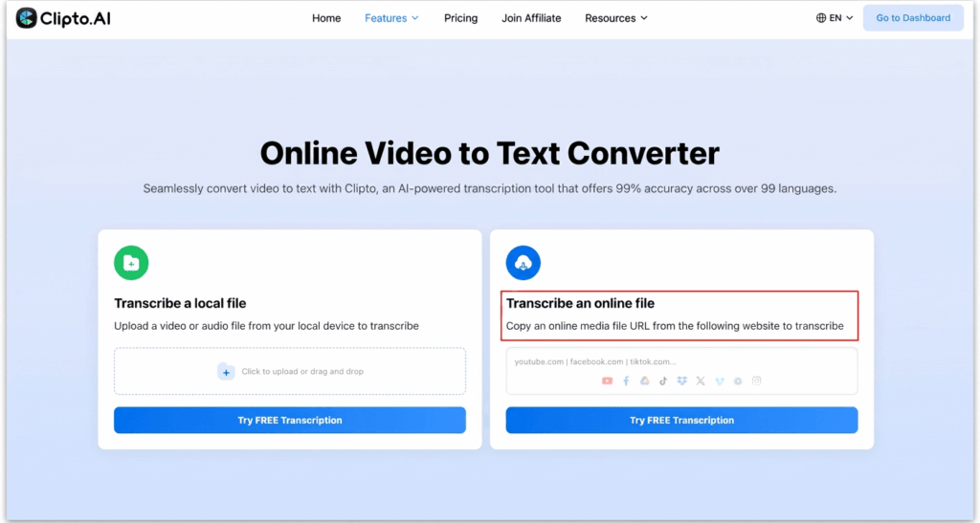
Task: Expand the Features chevron arrow
Action: 415,18
